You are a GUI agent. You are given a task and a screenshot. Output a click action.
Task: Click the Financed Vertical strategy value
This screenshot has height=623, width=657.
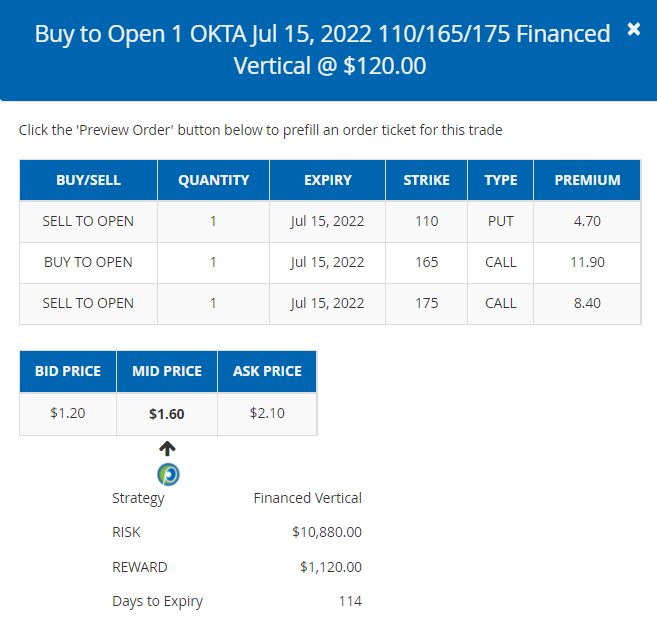click(x=308, y=498)
